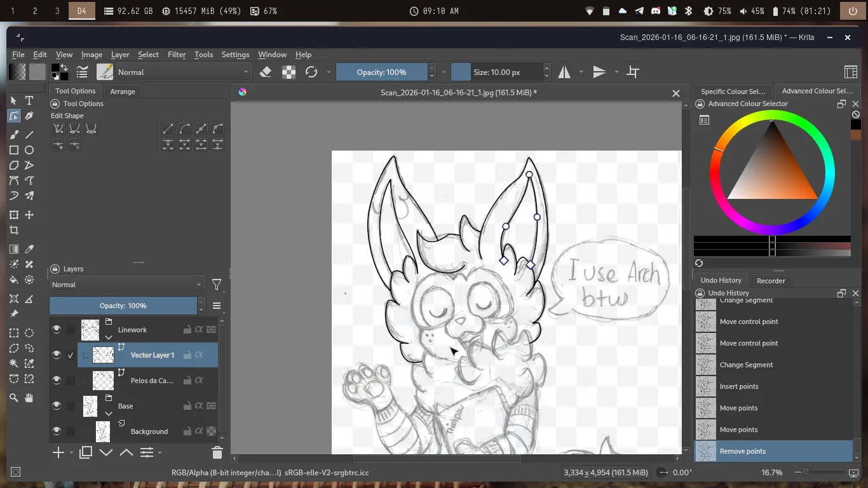Delete layer with the trash icon
This screenshot has height=488, width=868.
217,452
